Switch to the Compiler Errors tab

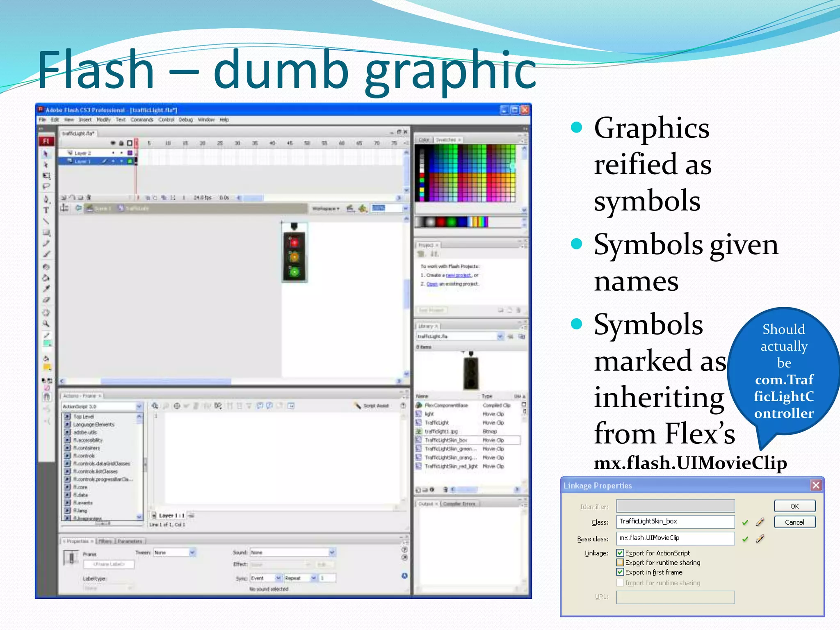pos(459,504)
